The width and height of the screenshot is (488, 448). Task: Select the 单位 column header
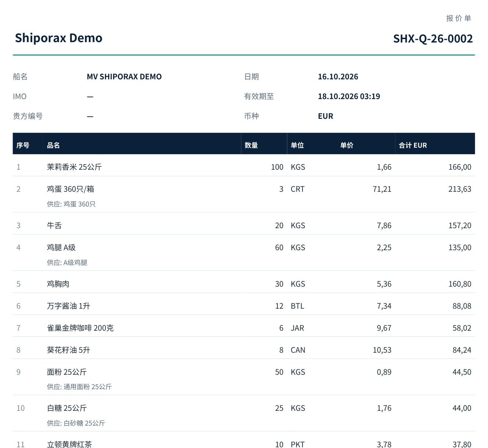coord(297,145)
